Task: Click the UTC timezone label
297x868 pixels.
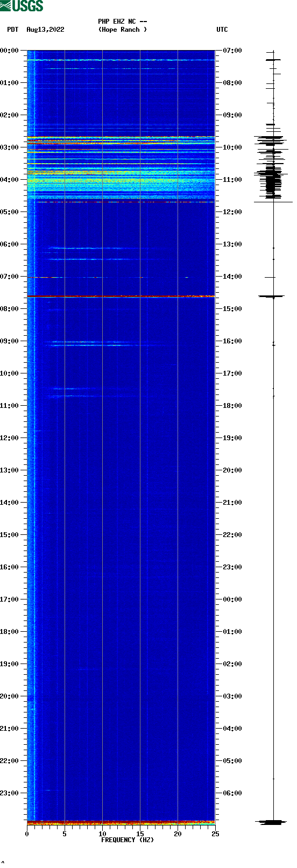Action: pyautogui.click(x=222, y=30)
